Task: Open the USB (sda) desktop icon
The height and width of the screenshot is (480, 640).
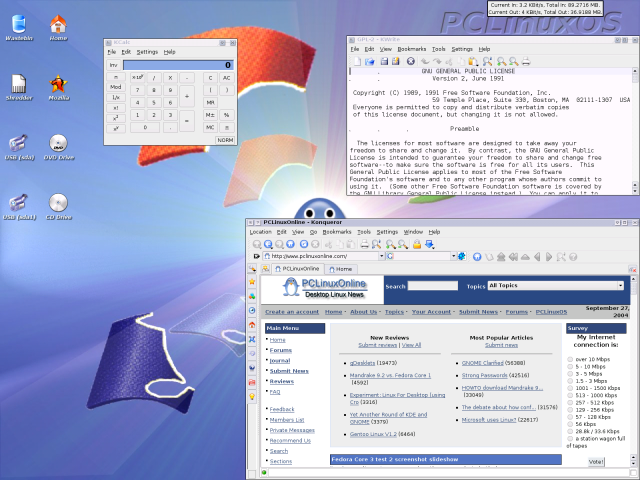Action: [x=19, y=147]
